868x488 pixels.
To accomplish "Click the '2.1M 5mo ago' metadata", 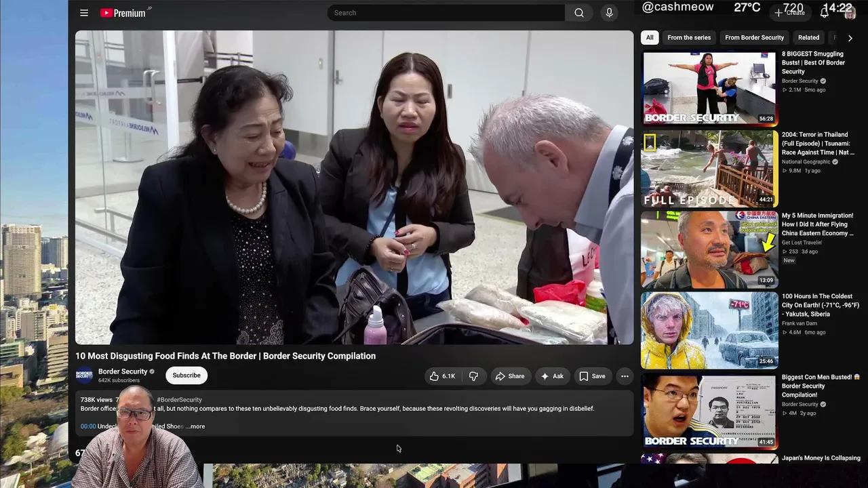I will (804, 89).
